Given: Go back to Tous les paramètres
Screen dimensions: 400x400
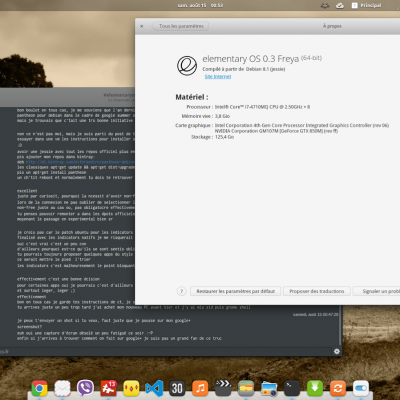Looking at the screenshot, I should click(180, 26).
